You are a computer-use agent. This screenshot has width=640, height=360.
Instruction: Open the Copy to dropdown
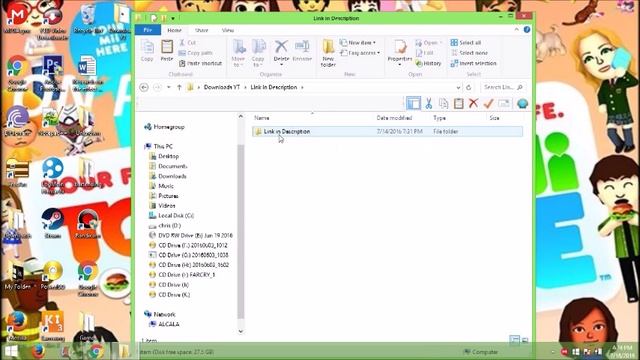[258, 53]
